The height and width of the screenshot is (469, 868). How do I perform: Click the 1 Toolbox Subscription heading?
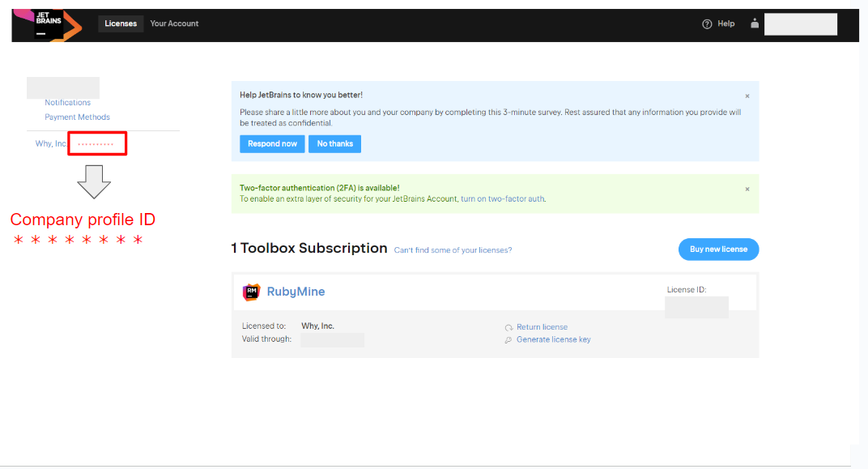(x=308, y=248)
